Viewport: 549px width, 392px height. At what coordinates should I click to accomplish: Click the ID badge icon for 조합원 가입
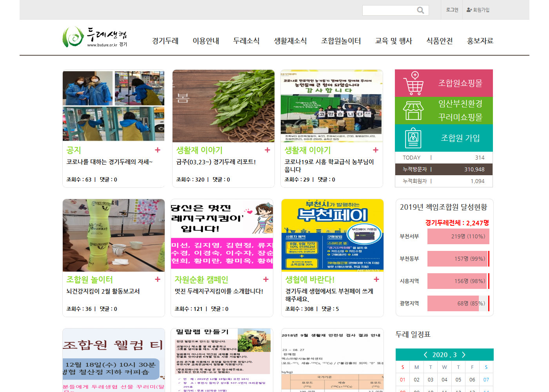pyautogui.click(x=413, y=138)
